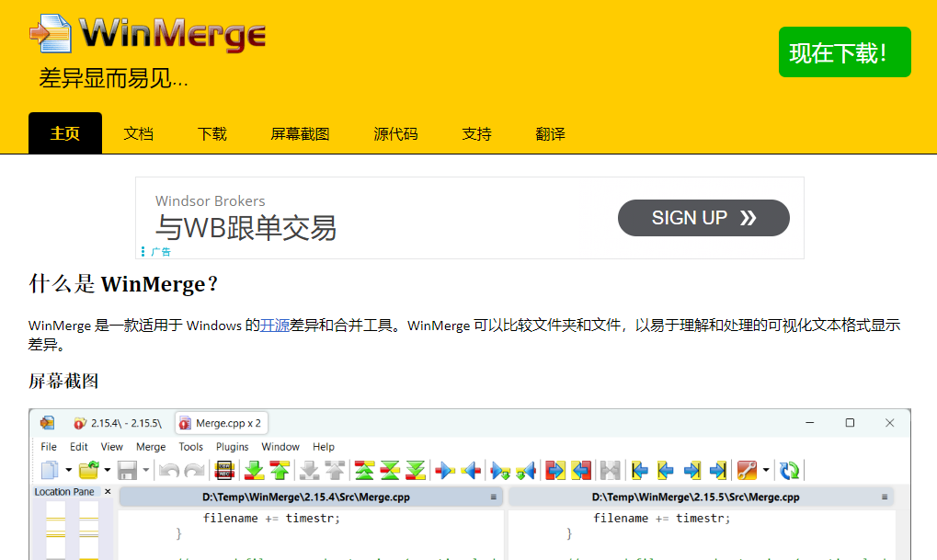
Task: Close the Location Pane with its X
Action: (x=106, y=491)
